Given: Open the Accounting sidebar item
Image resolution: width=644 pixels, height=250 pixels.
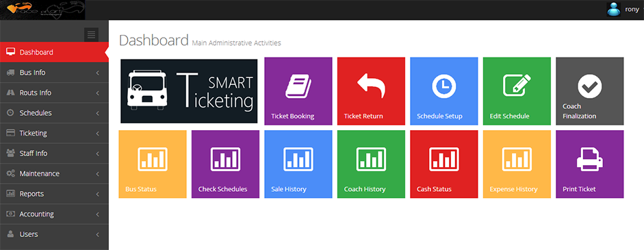Looking at the screenshot, I should [x=54, y=214].
